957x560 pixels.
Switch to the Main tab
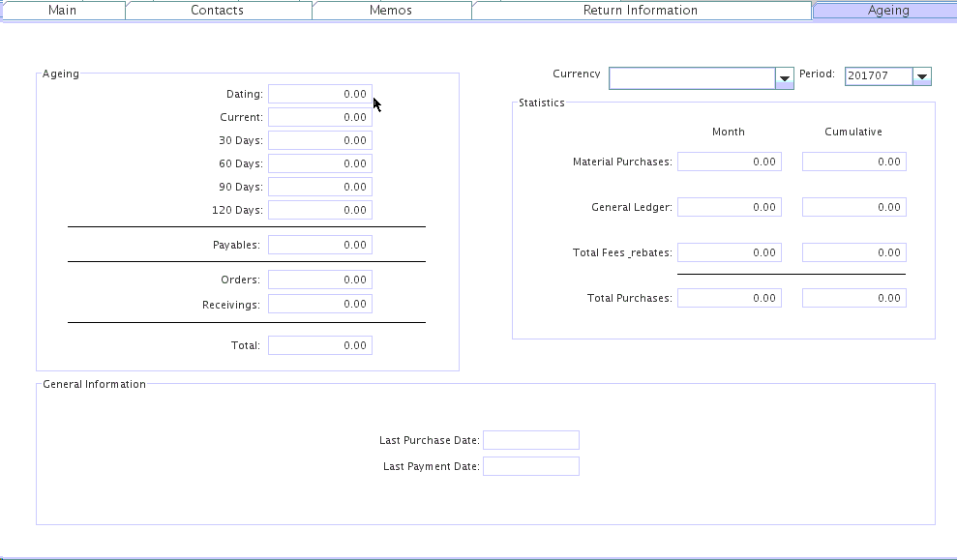(62, 11)
